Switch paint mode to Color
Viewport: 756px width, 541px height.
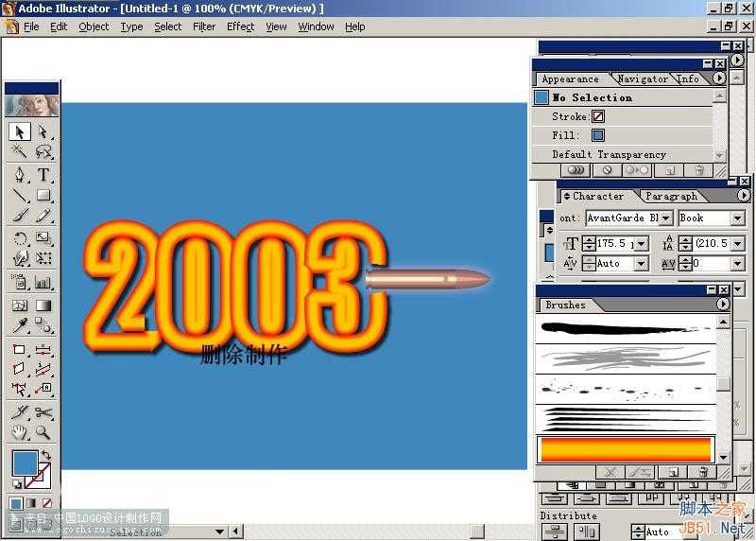16,503
